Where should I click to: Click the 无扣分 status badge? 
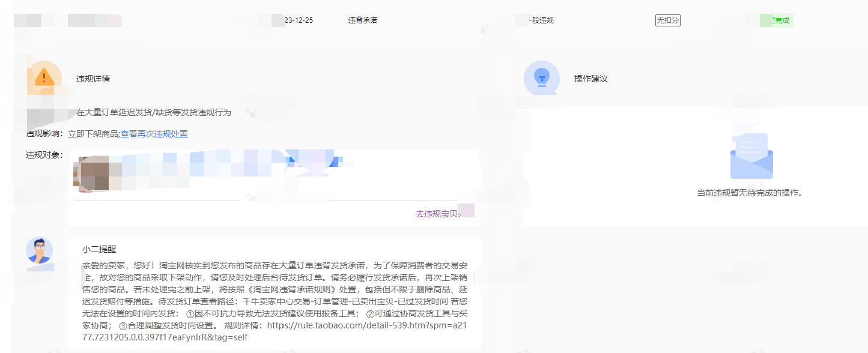pyautogui.click(x=667, y=19)
